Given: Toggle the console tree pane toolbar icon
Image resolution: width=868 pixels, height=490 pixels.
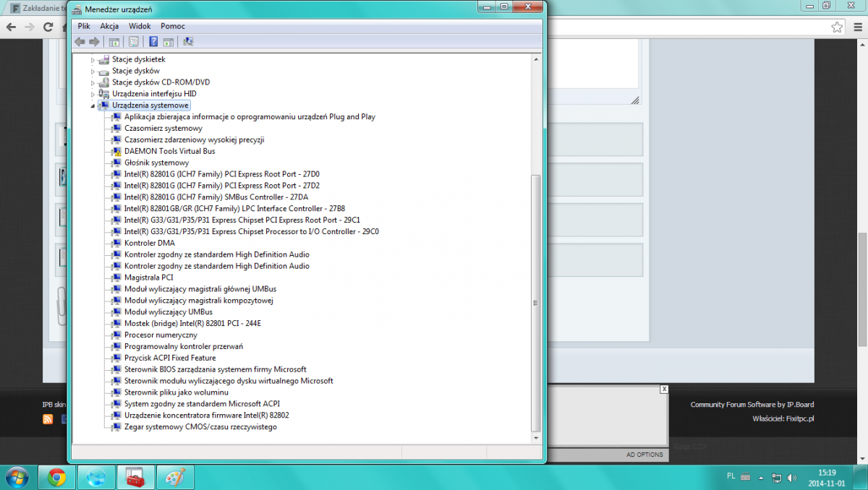Looking at the screenshot, I should (x=114, y=41).
